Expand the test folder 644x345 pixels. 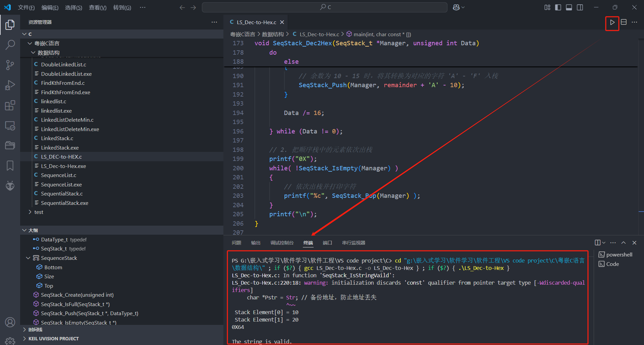tap(39, 212)
